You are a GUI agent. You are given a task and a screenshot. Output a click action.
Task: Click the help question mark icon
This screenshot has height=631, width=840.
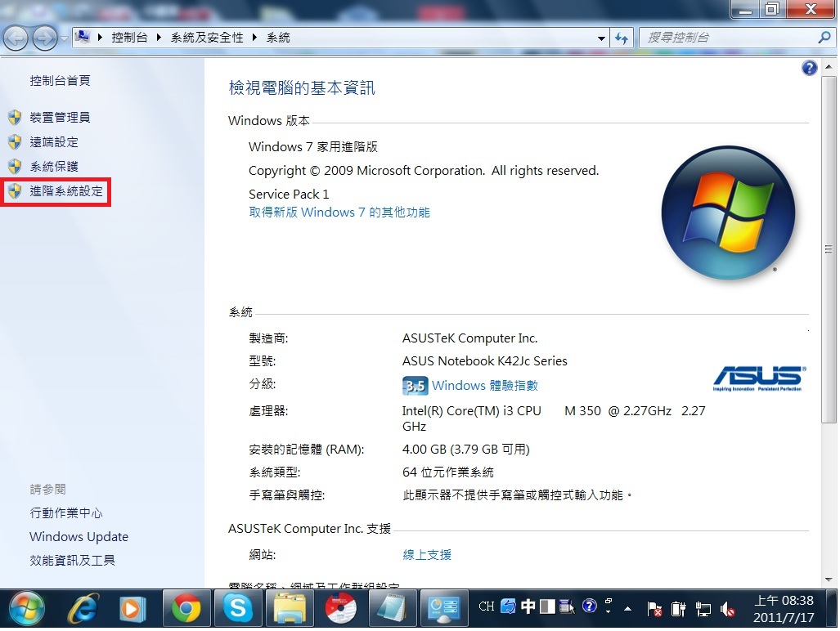click(810, 68)
